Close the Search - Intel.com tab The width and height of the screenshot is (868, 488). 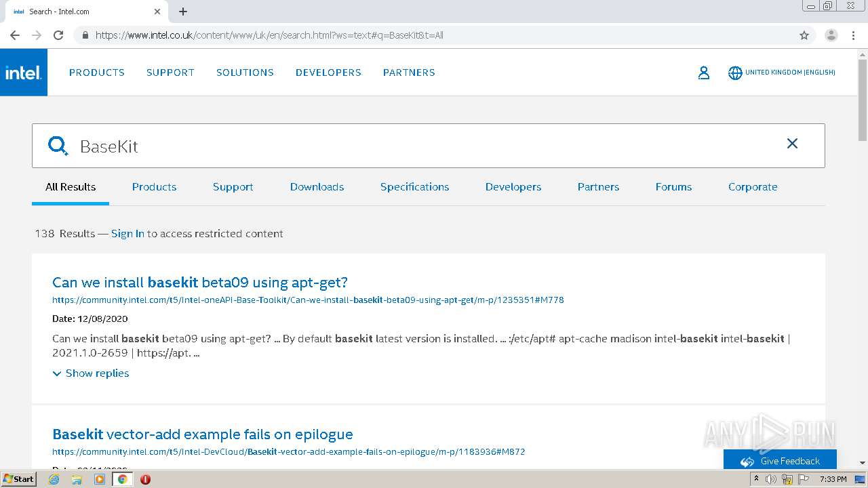(x=157, y=12)
